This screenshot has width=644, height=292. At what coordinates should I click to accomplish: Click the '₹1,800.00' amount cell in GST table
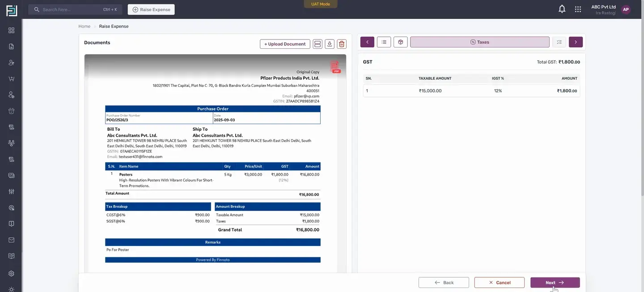pos(567,91)
